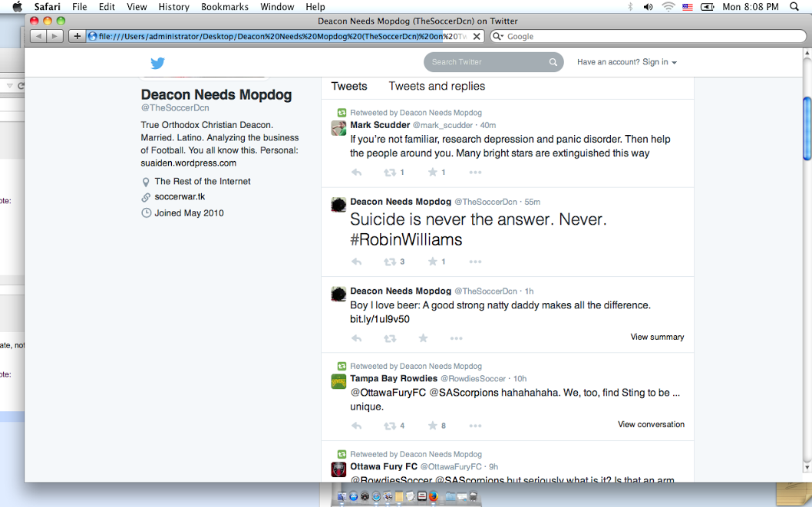Screen dimensions: 812x507
Task: Click Mark Scudder's avatar thumbnail
Action: [x=338, y=128]
